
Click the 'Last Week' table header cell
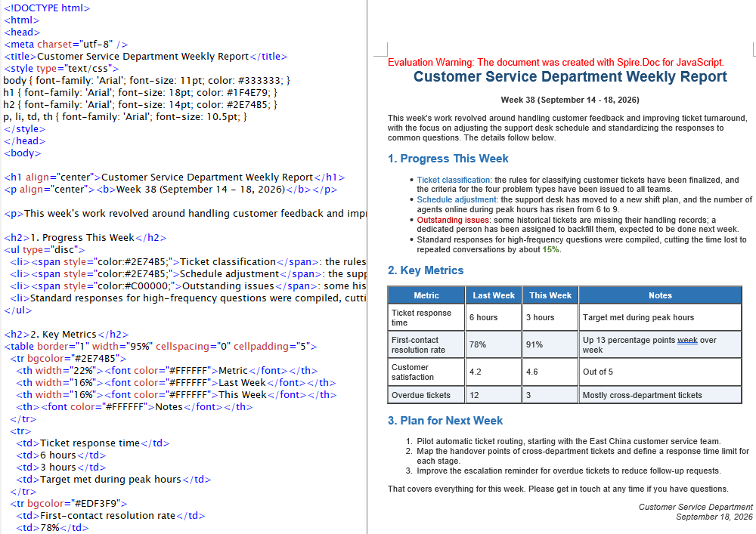coord(494,295)
